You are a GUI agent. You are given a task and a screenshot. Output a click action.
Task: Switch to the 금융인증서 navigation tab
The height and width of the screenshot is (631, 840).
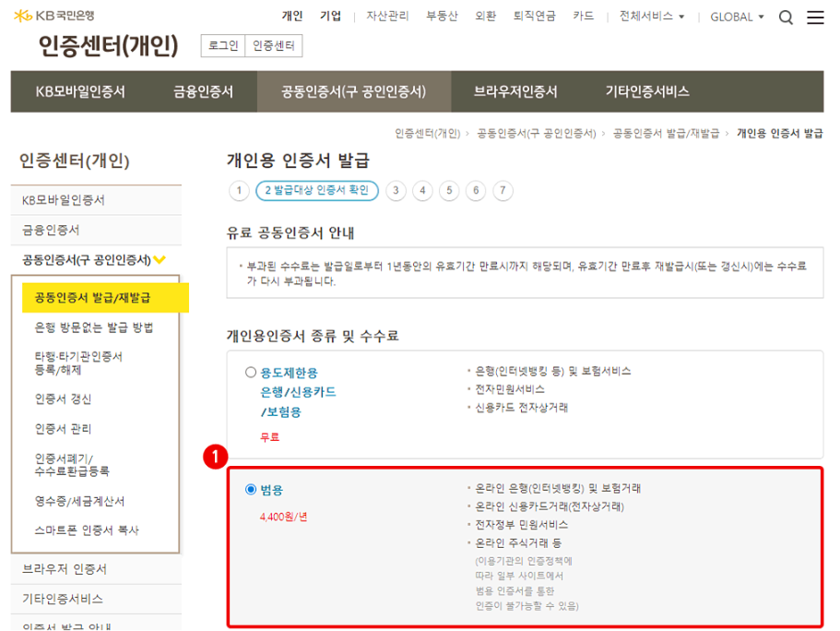(x=203, y=91)
